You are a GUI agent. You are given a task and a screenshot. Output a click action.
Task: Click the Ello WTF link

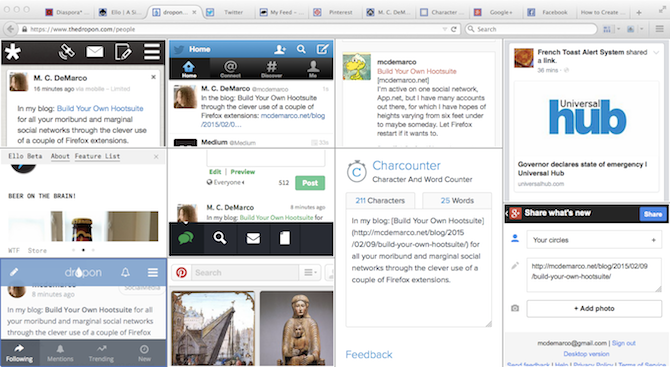click(x=14, y=250)
